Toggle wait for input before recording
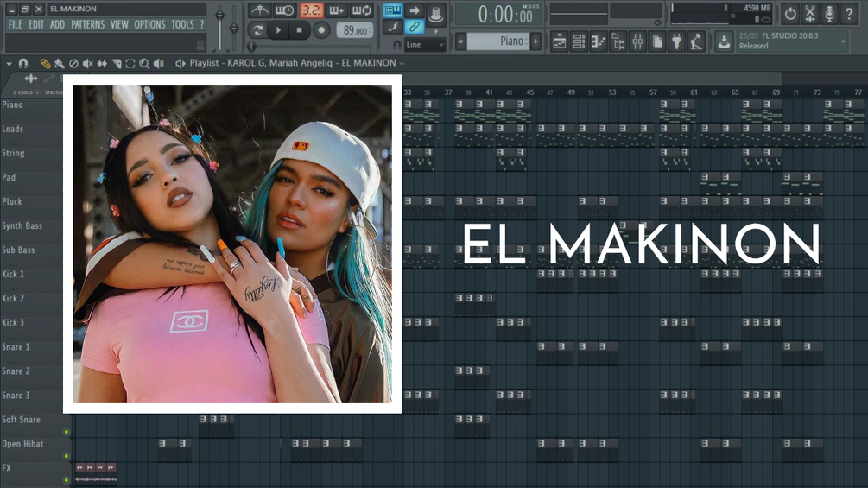This screenshot has width=868, height=488. click(x=284, y=10)
